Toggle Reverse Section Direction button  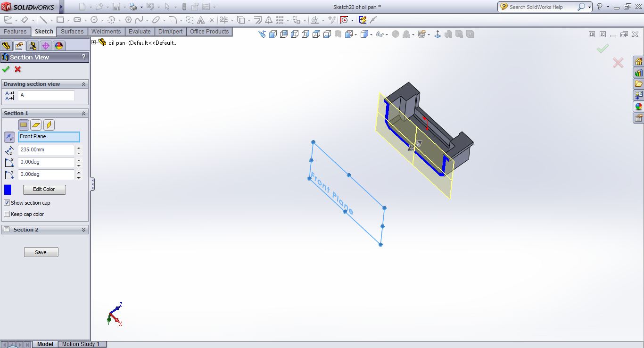pos(9,137)
